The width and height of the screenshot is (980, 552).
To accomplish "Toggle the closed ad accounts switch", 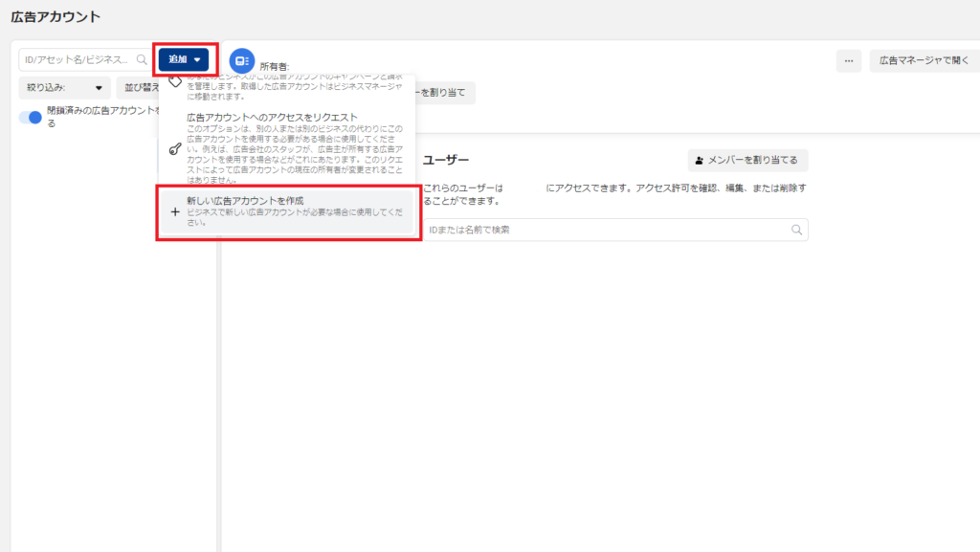I will click(x=32, y=118).
